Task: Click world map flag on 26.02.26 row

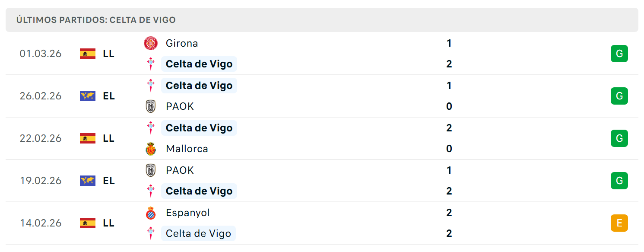Action: pos(88,96)
